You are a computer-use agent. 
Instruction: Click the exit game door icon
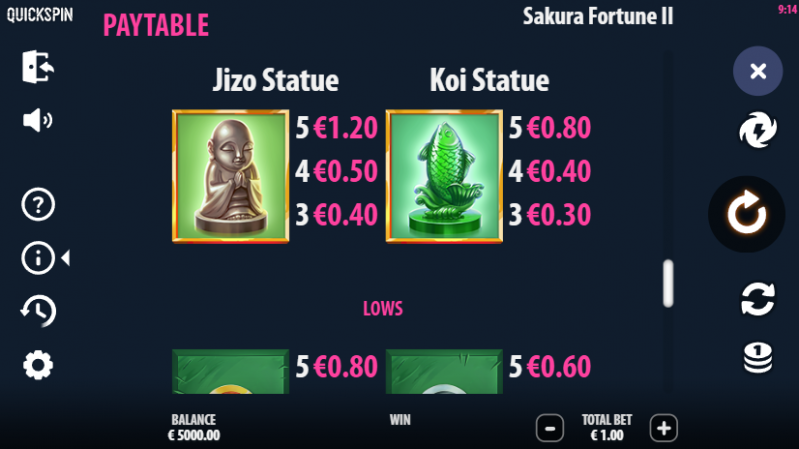(38, 66)
